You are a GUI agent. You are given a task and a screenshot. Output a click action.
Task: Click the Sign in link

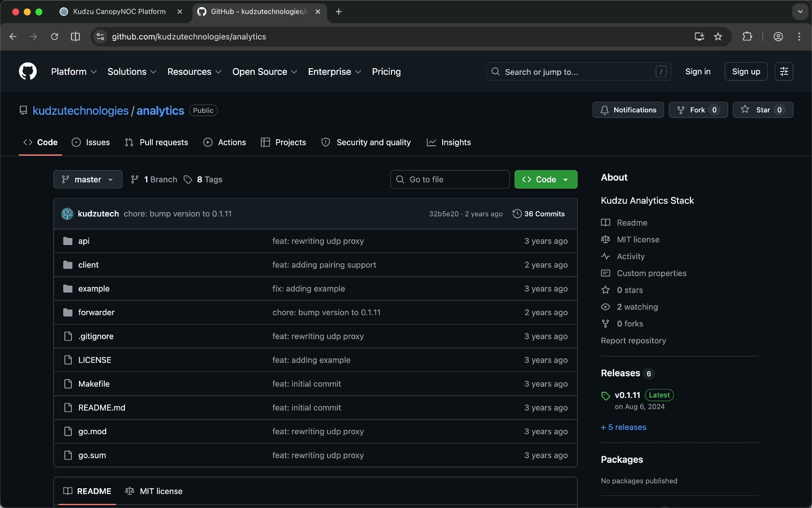[698, 71]
